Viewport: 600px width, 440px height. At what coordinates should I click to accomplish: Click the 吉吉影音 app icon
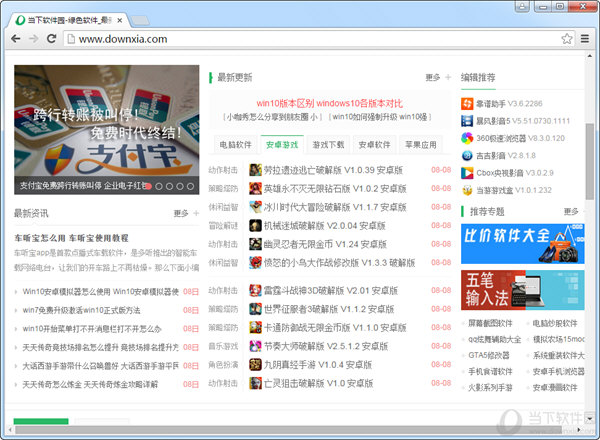coord(467,155)
